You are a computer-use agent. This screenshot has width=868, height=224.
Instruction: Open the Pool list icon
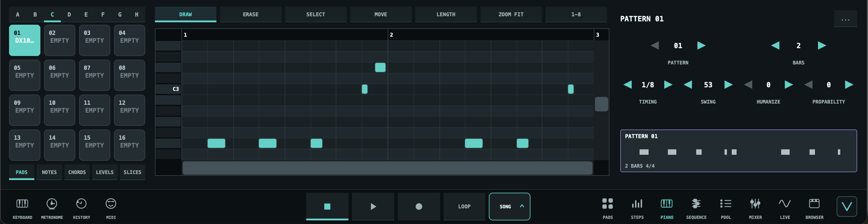point(725,204)
